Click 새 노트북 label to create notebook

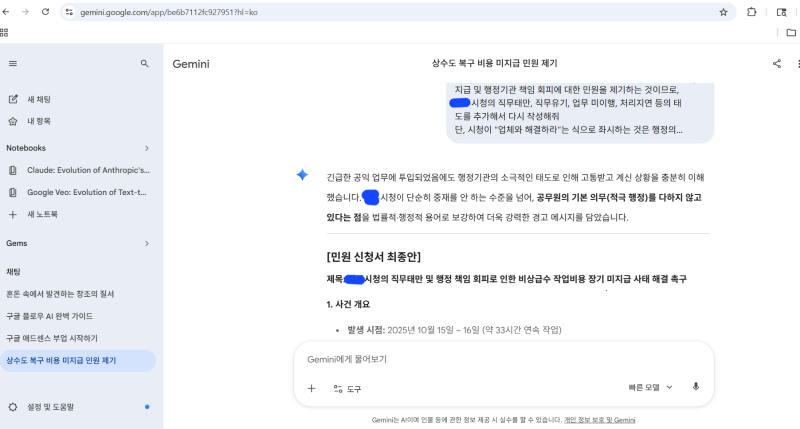[42, 214]
